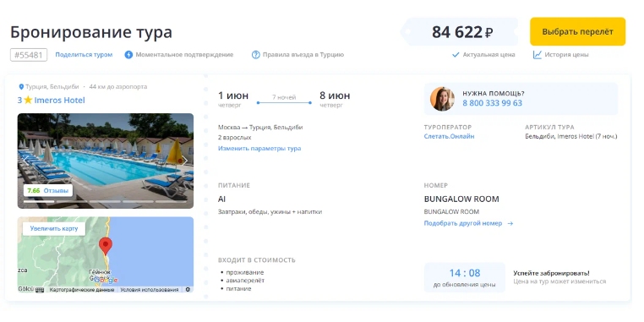Open the keyboard shortcuts icon on map

40,290
